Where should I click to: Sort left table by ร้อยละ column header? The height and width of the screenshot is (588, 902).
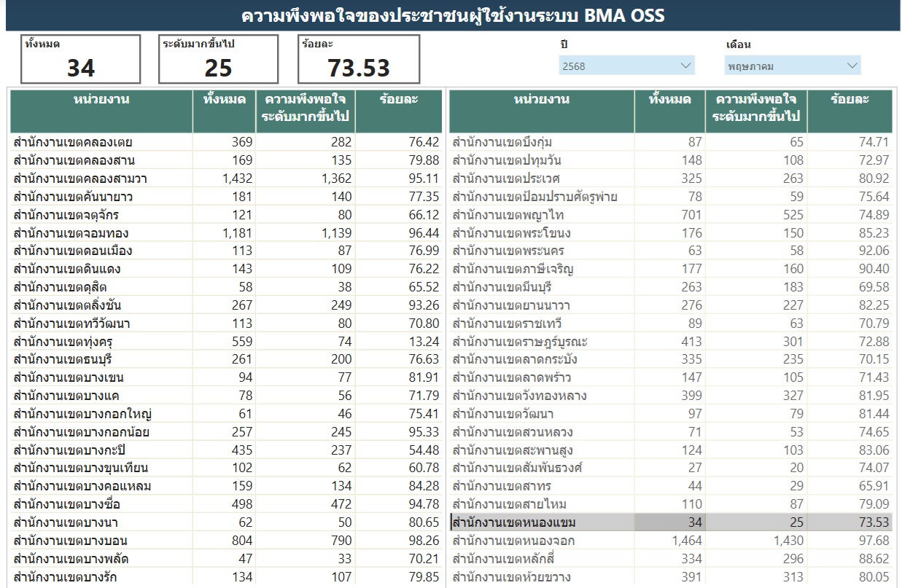click(x=398, y=100)
